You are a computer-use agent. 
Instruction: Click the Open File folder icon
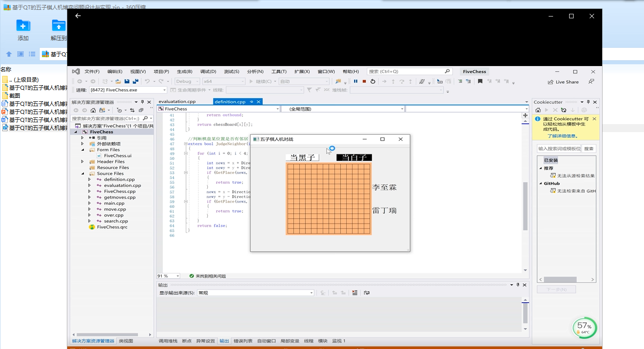point(118,81)
